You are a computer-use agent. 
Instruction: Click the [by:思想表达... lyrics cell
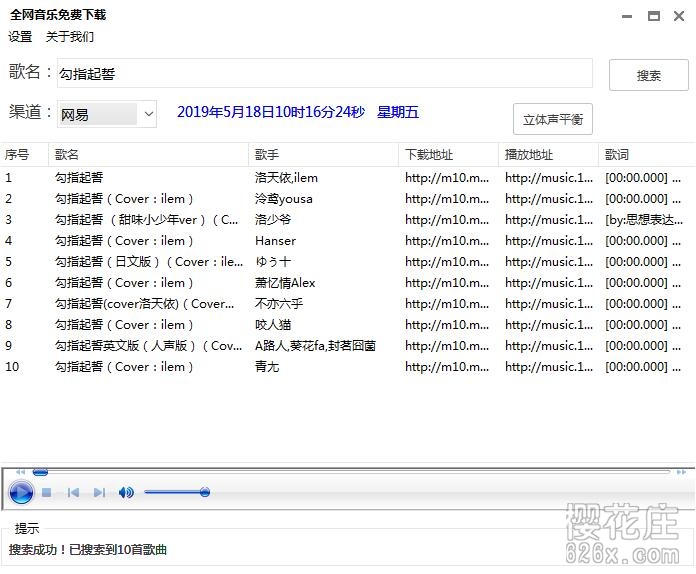[644, 219]
